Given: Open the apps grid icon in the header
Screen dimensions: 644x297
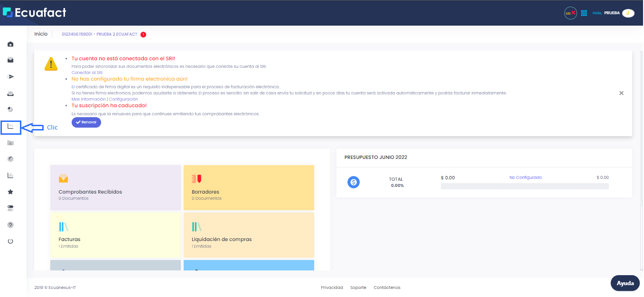Looking at the screenshot, I should pos(584,13).
